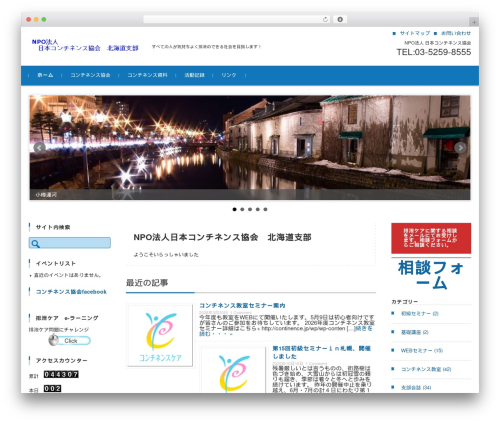
Task: Open the WEBセミナー category
Action: [422, 351]
